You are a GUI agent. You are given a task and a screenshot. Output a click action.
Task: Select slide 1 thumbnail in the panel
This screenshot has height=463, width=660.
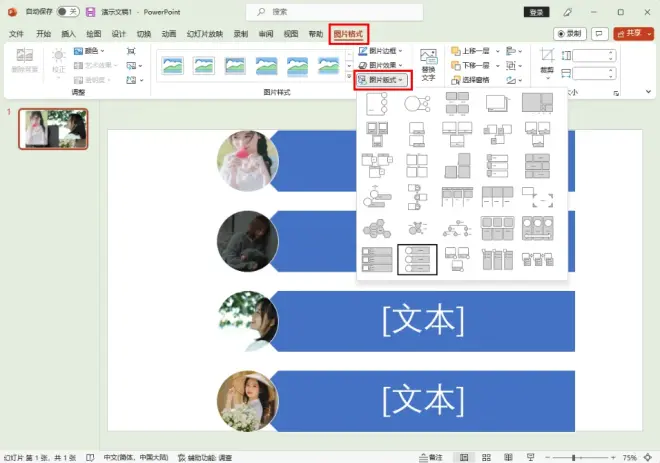coord(53,129)
